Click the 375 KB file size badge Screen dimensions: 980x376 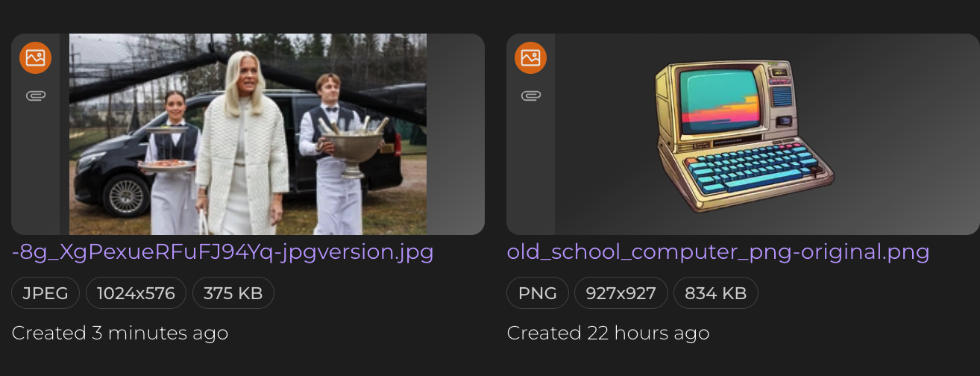233,293
